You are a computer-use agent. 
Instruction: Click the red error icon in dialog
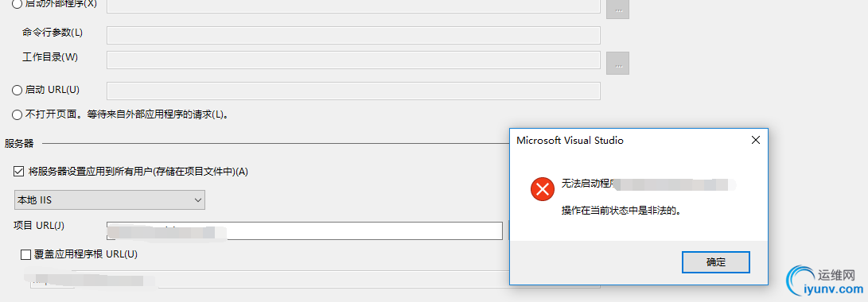point(543,190)
